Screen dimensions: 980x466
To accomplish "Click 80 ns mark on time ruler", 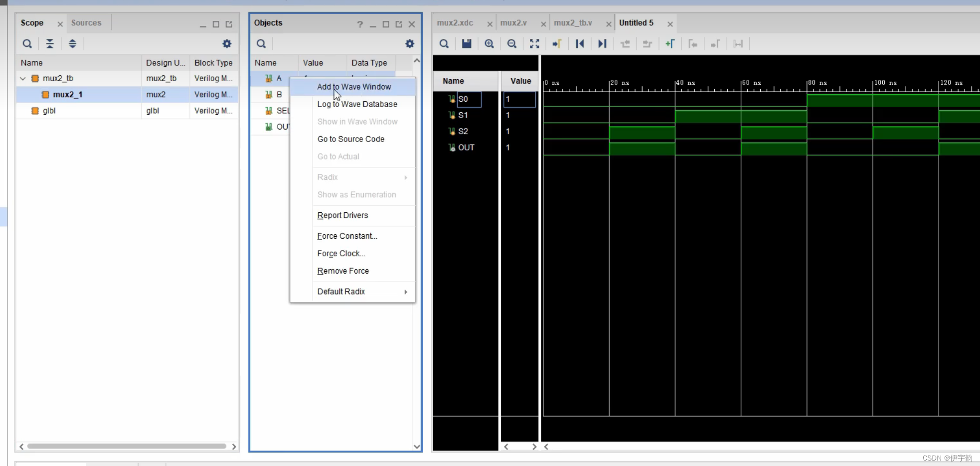I will 817,83.
